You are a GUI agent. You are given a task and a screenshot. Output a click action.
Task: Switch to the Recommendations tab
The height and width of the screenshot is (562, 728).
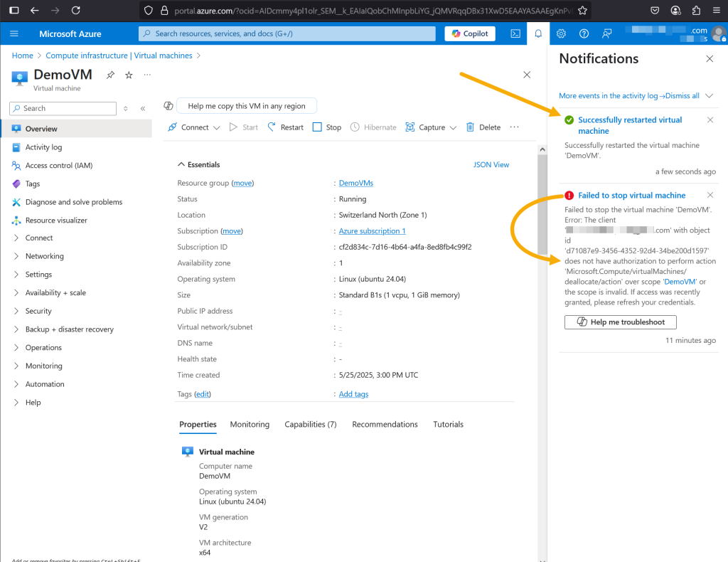click(x=385, y=424)
